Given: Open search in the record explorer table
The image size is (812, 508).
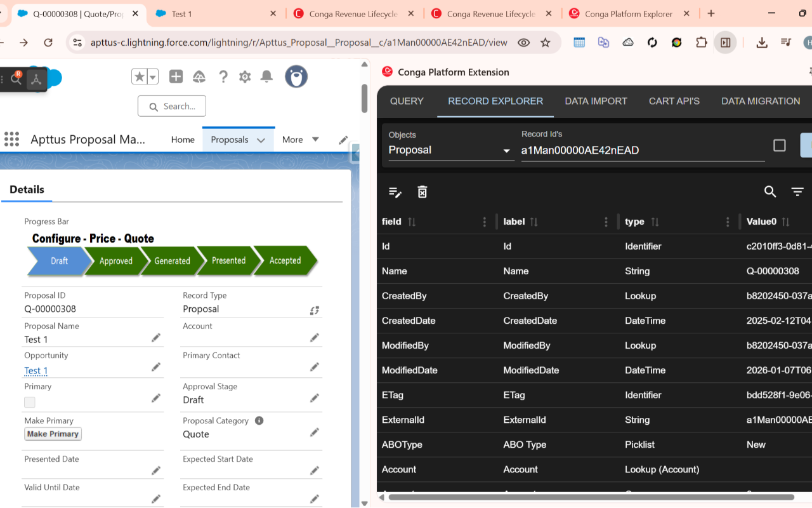Looking at the screenshot, I should point(769,192).
